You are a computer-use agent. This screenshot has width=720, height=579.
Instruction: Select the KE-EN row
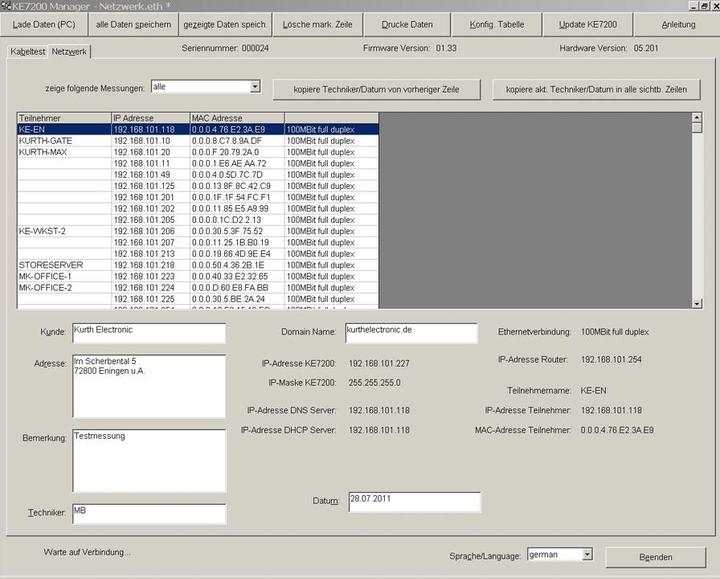198,129
